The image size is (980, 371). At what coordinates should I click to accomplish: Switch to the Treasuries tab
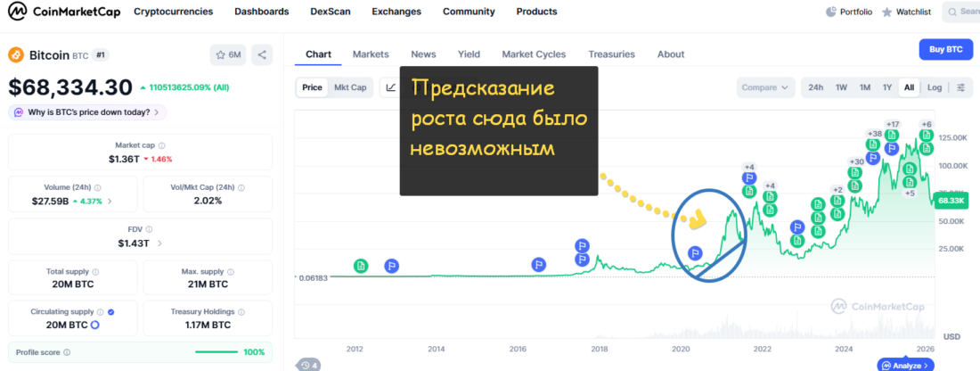tap(611, 54)
